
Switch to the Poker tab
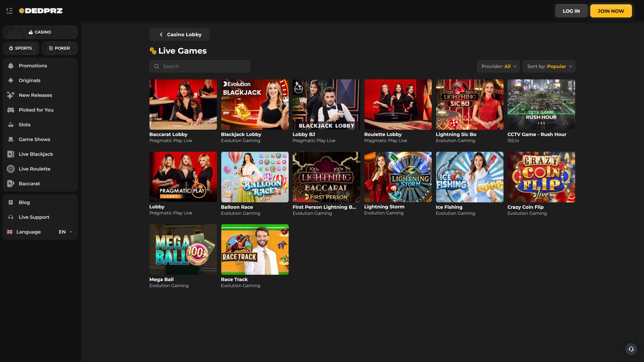pyautogui.click(x=60, y=48)
